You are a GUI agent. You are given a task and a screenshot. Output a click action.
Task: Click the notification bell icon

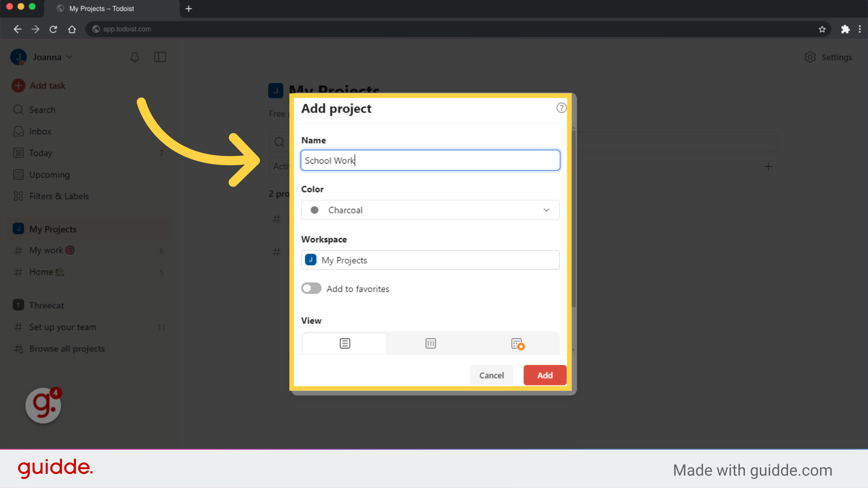coord(134,57)
